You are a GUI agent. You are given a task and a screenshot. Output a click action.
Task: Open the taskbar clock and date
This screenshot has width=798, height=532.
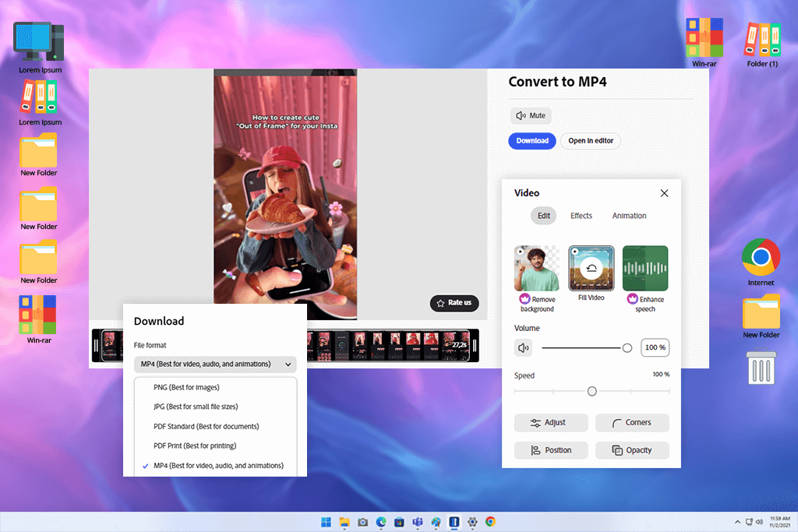[779, 522]
